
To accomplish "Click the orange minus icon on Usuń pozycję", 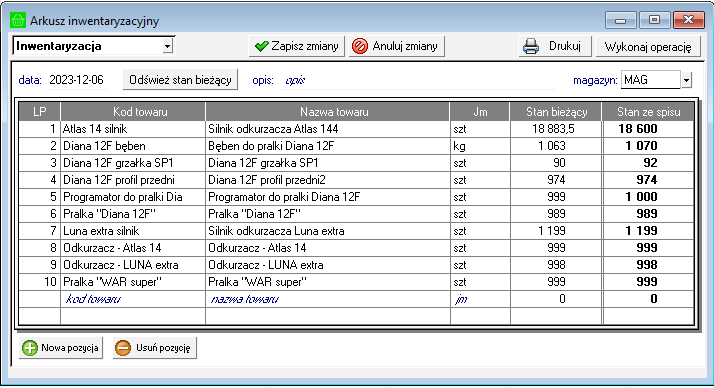I will point(123,348).
